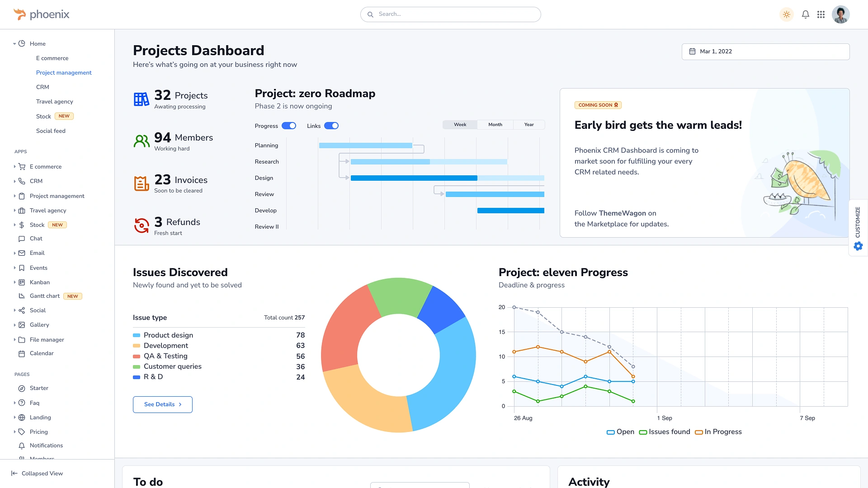868x488 pixels.
Task: Click the Notifications sidebar bell icon
Action: pyautogui.click(x=22, y=446)
